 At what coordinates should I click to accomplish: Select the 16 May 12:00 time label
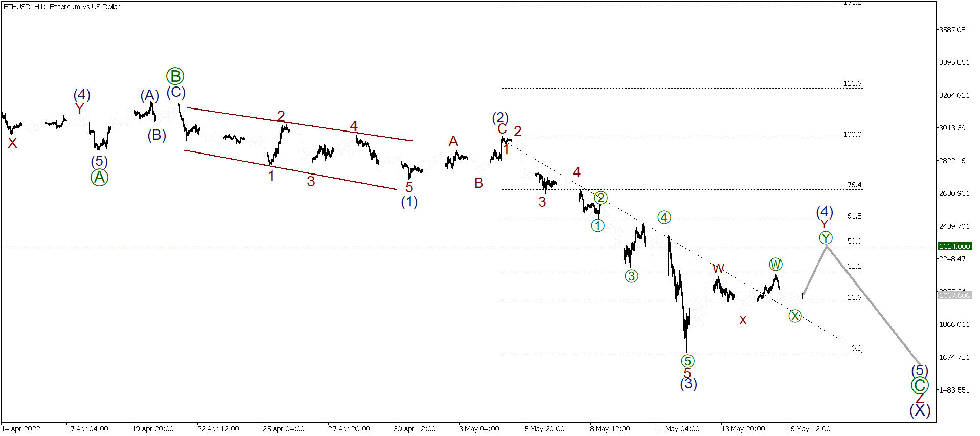pos(809,429)
